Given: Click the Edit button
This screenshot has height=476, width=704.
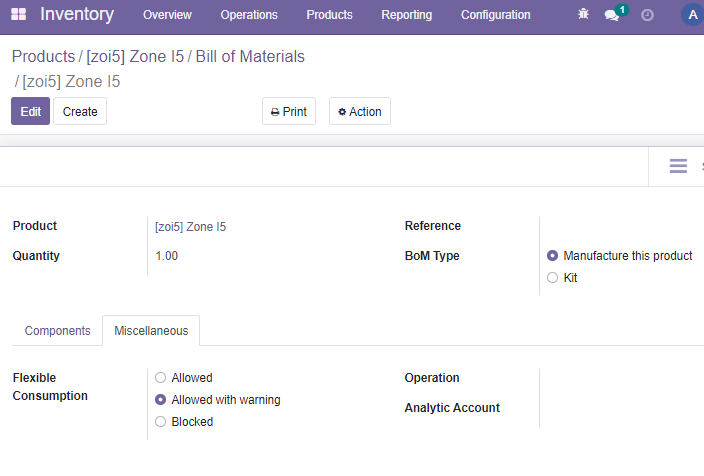Looking at the screenshot, I should [31, 111].
